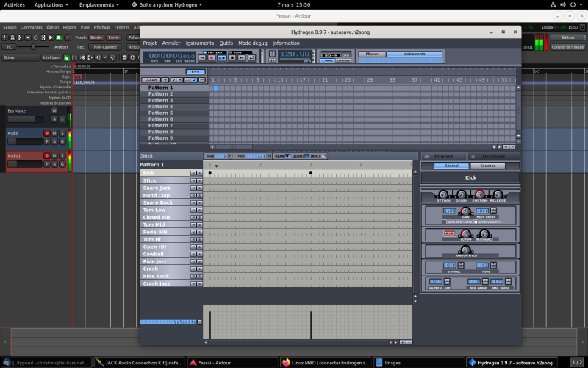Show the Général instrument settings

click(451, 166)
